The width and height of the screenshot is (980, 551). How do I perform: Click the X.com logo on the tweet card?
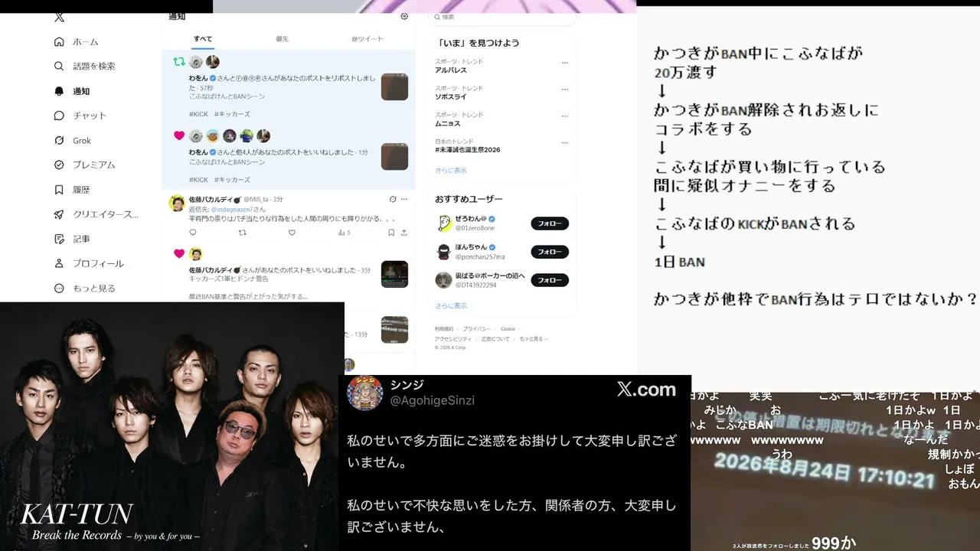(x=646, y=390)
